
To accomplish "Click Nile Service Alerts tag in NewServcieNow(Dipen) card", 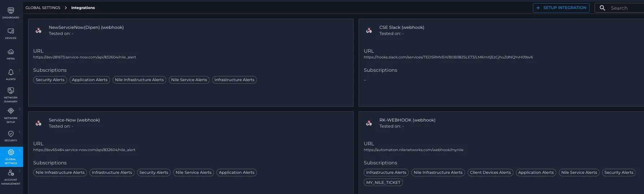I will (x=189, y=80).
